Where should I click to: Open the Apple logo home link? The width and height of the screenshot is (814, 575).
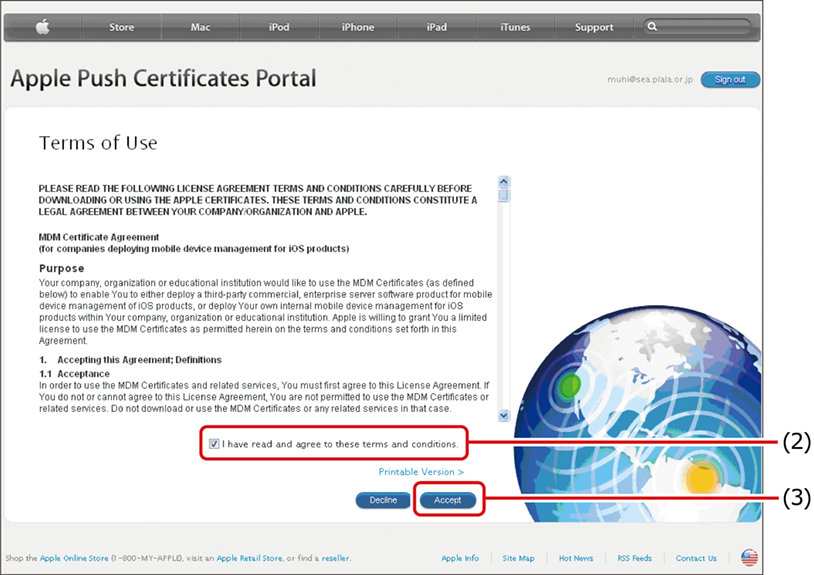(43, 27)
